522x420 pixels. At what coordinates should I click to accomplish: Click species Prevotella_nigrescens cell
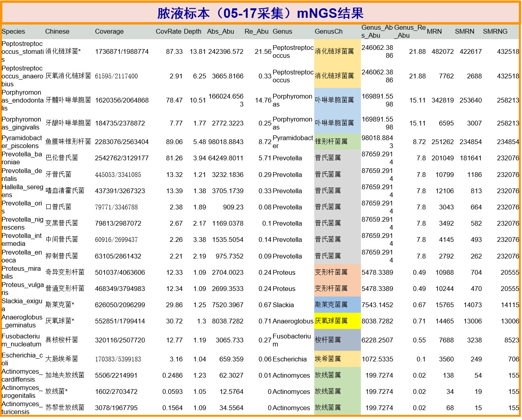(x=23, y=223)
